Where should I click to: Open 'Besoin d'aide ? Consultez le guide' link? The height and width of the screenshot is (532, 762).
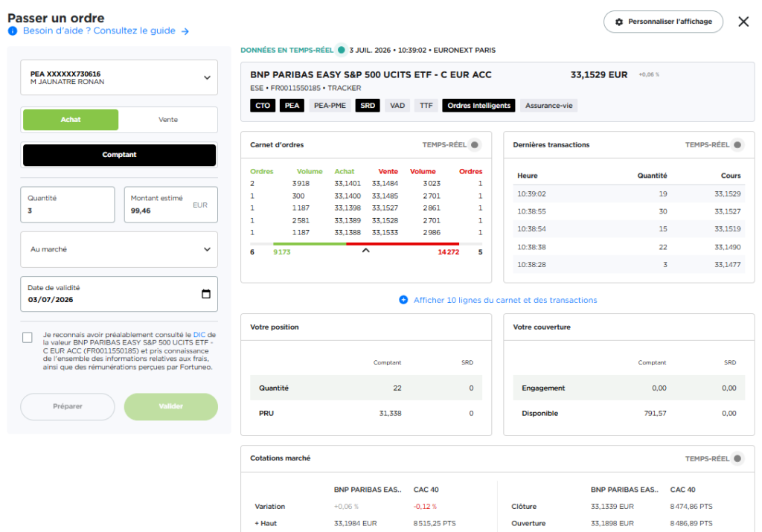coord(99,31)
